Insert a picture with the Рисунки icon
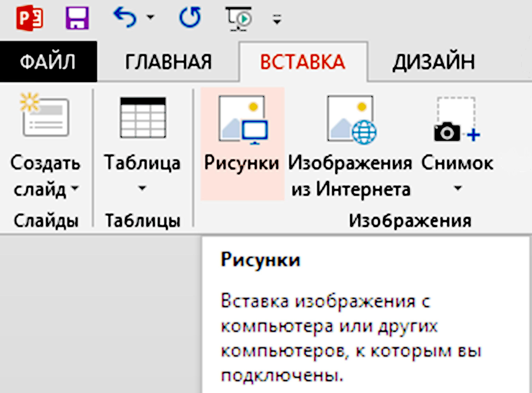The height and width of the screenshot is (393, 532). 243,120
